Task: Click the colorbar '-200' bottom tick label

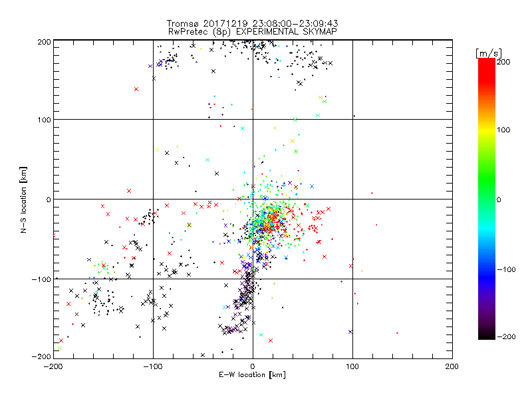Action: [x=506, y=336]
